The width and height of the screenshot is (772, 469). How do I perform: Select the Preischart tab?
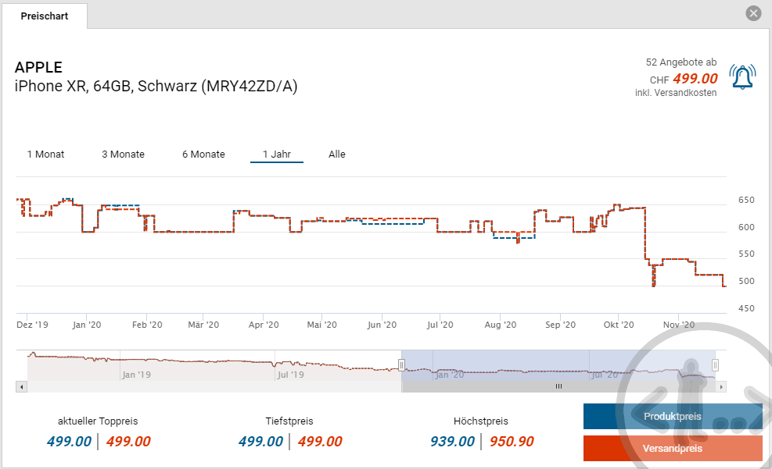[x=44, y=16]
